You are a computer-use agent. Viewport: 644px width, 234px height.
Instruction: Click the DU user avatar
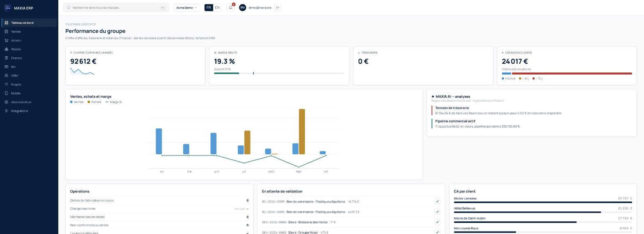242,7
